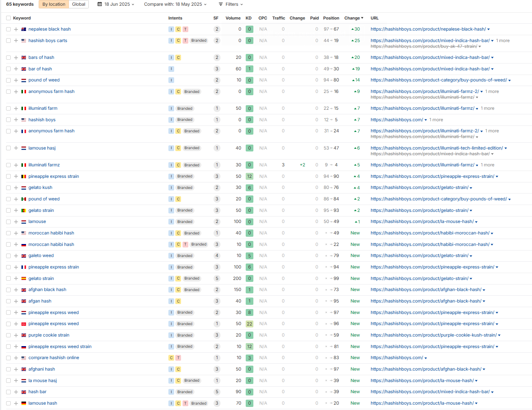This screenshot has width=532, height=410.
Task: Select the By location tab
Action: coord(54,4)
